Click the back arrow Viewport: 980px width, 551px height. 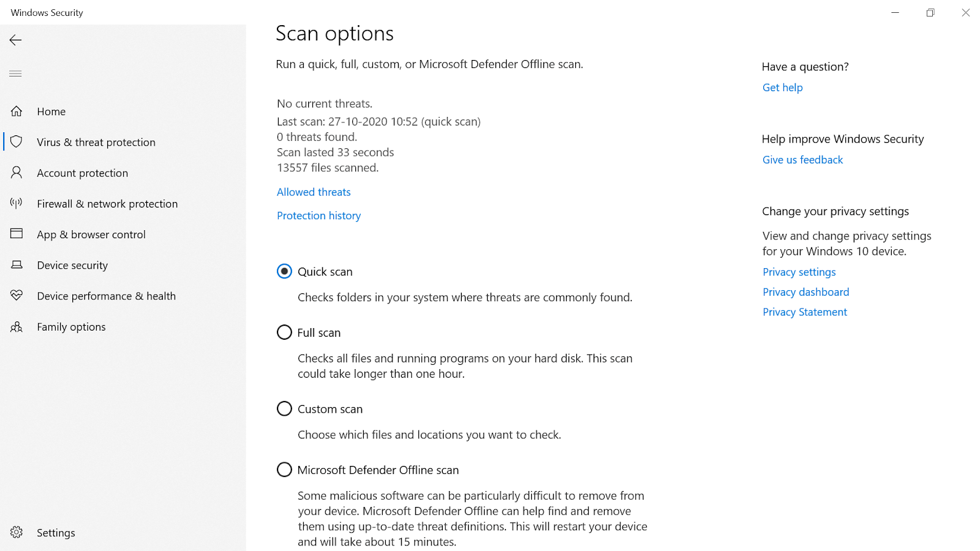[x=15, y=40]
